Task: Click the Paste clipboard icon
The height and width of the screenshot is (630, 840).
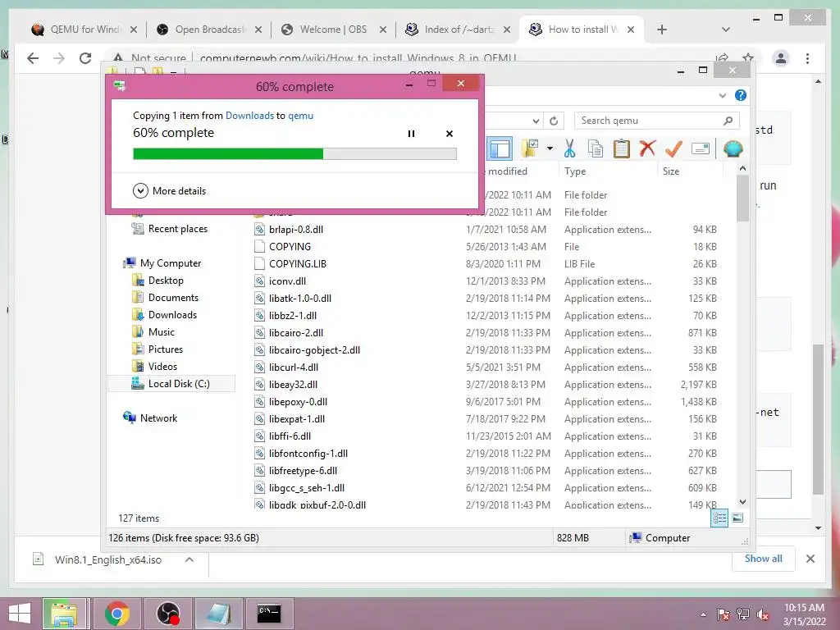Action: coord(622,148)
